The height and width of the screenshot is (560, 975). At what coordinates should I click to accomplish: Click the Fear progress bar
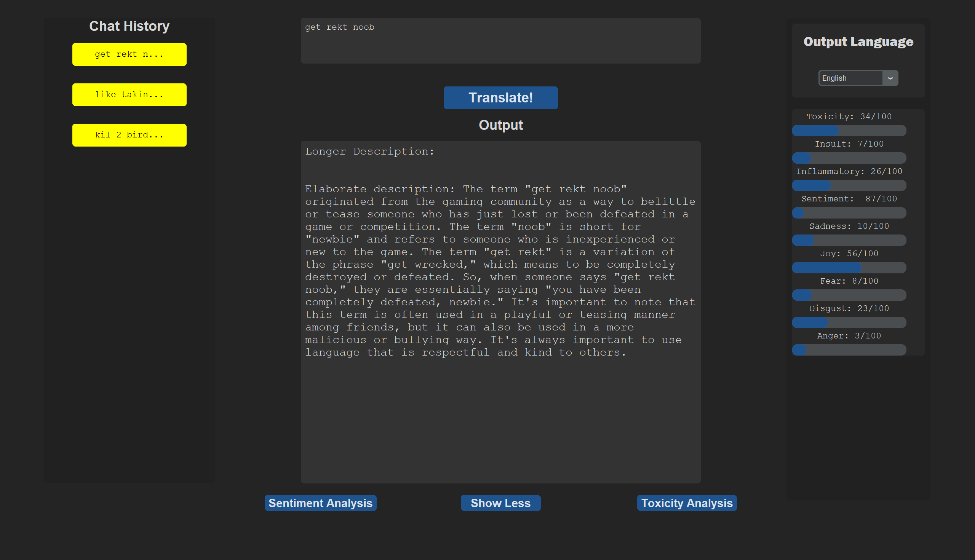click(x=849, y=295)
